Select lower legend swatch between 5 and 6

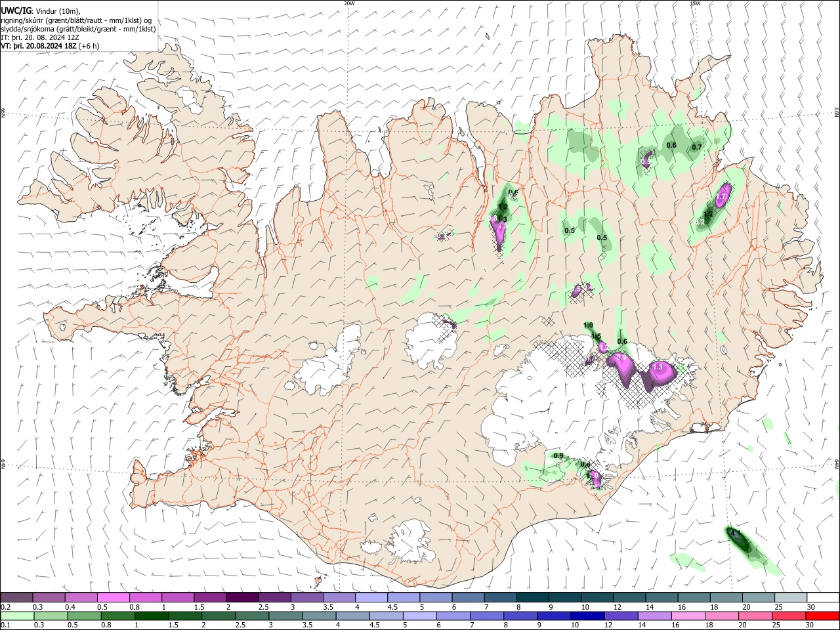[420, 616]
